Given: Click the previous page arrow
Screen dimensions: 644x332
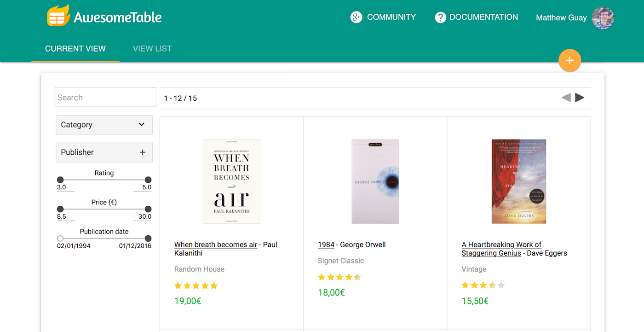Looking at the screenshot, I should tap(566, 97).
